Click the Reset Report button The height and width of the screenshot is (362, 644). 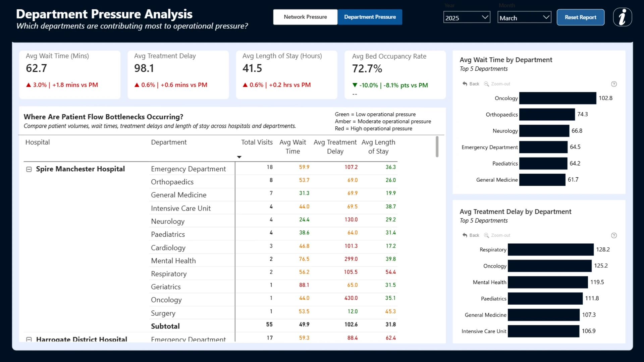(x=580, y=17)
